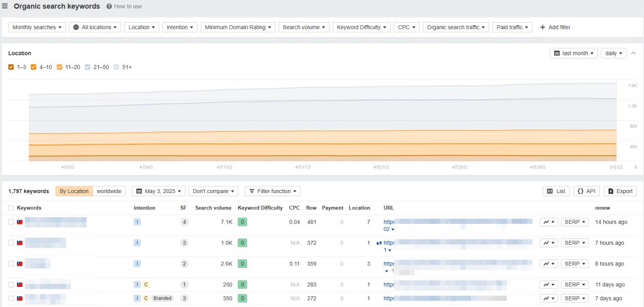This screenshot has width=644, height=307.
Task: Open the Monthly searches dropdown
Action: tap(37, 28)
